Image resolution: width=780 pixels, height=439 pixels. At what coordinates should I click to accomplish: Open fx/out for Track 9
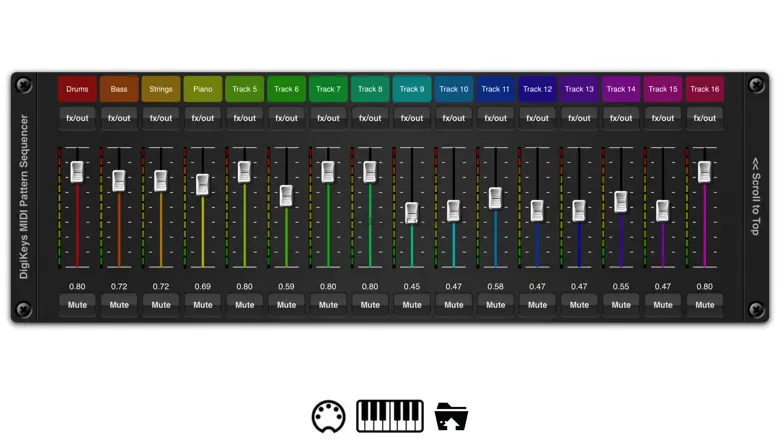click(412, 118)
